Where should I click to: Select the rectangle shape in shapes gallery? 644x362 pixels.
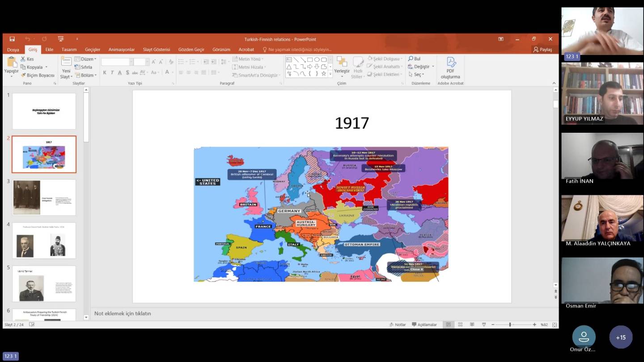309,59
